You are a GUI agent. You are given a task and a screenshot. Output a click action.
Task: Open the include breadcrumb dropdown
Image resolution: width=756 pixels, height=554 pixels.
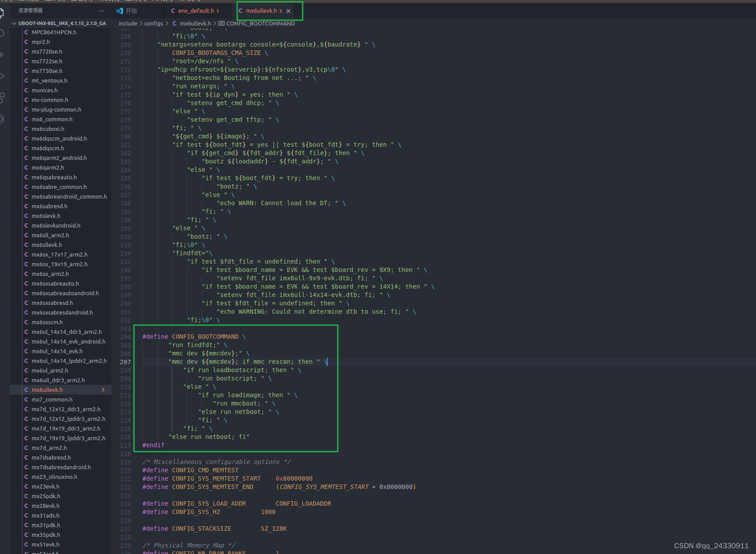[128, 23]
